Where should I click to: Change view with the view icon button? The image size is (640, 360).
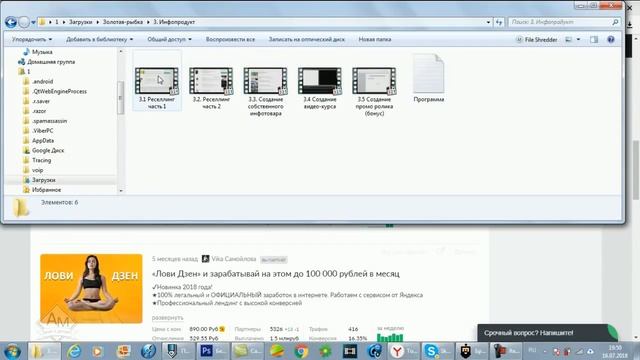[x=569, y=40]
